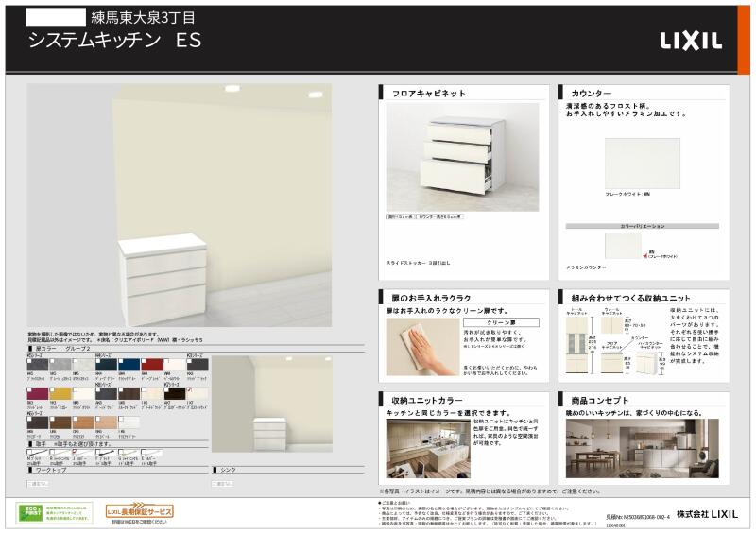The width and height of the screenshot is (756, 534).
Task: Check the first black bar handle option
Action: 29,452
